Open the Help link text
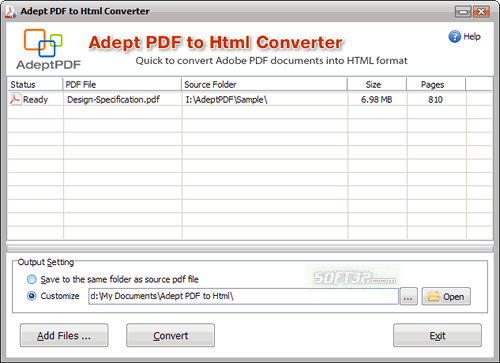This screenshot has width=500, height=363. click(472, 36)
